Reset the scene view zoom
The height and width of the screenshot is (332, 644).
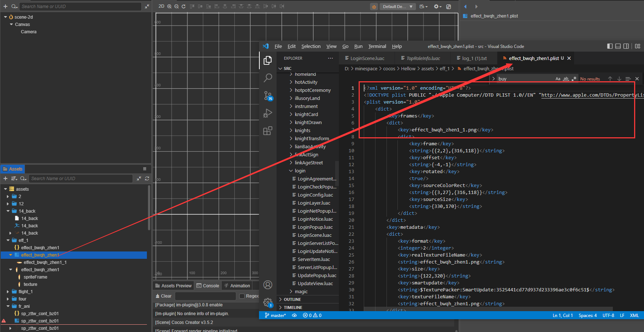(x=184, y=6)
